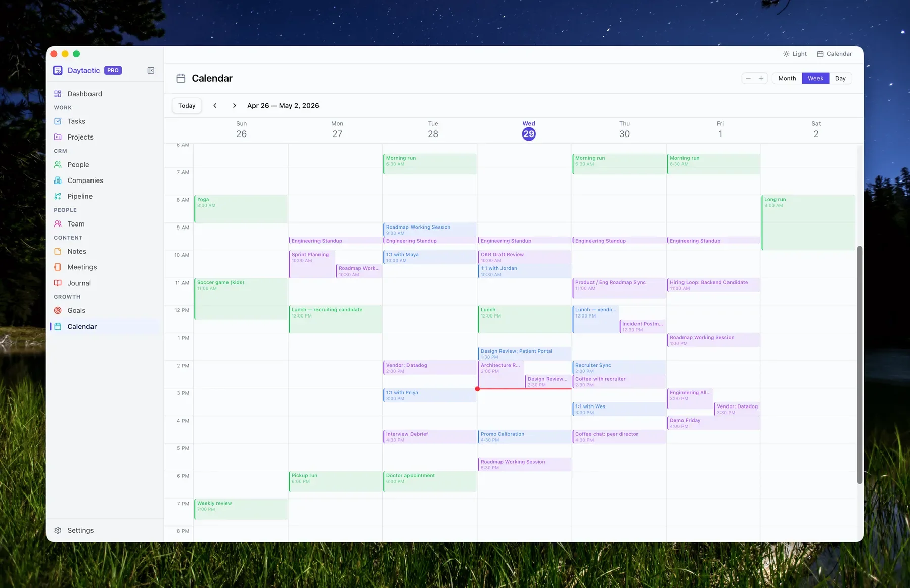Open Promo Calibration event
The image size is (910, 588).
point(524,437)
